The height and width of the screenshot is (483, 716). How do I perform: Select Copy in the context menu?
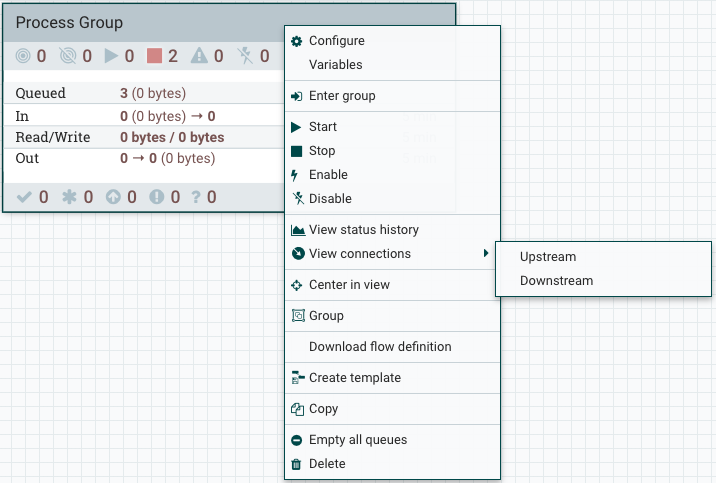323,409
